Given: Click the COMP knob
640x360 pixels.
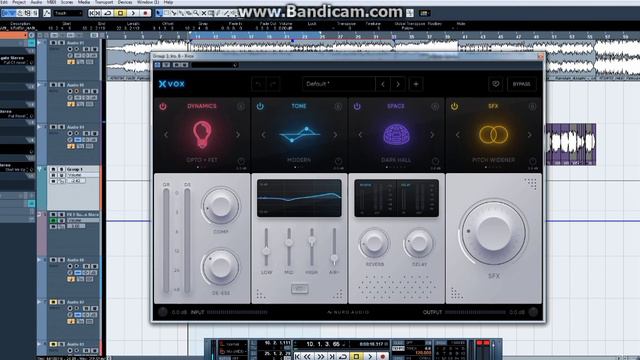Looking at the screenshot, I should click(x=220, y=205).
